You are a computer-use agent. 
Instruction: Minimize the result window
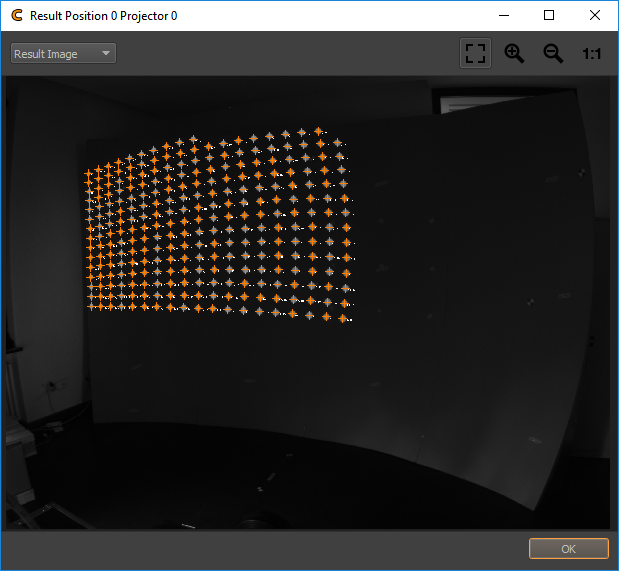point(503,16)
